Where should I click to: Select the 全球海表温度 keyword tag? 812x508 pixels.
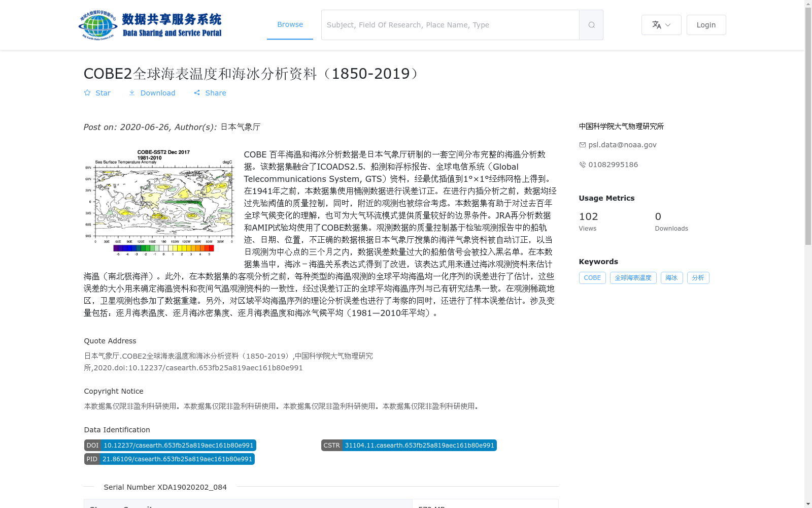coord(633,278)
